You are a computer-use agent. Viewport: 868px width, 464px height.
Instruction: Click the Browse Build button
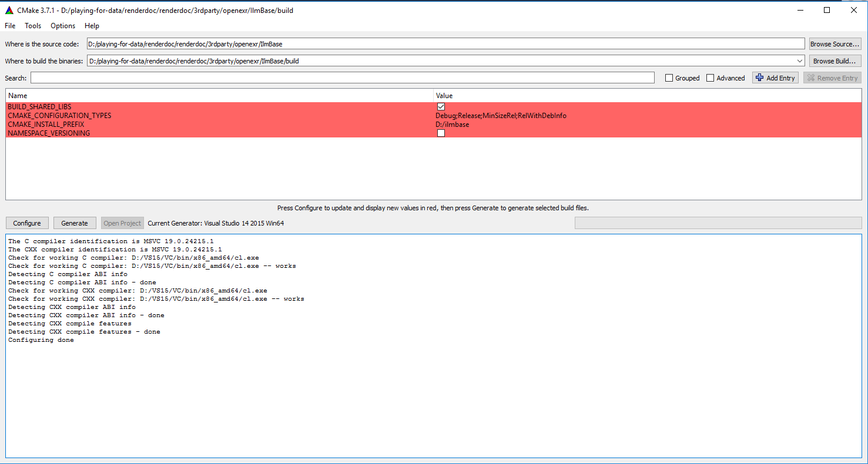(835, 61)
